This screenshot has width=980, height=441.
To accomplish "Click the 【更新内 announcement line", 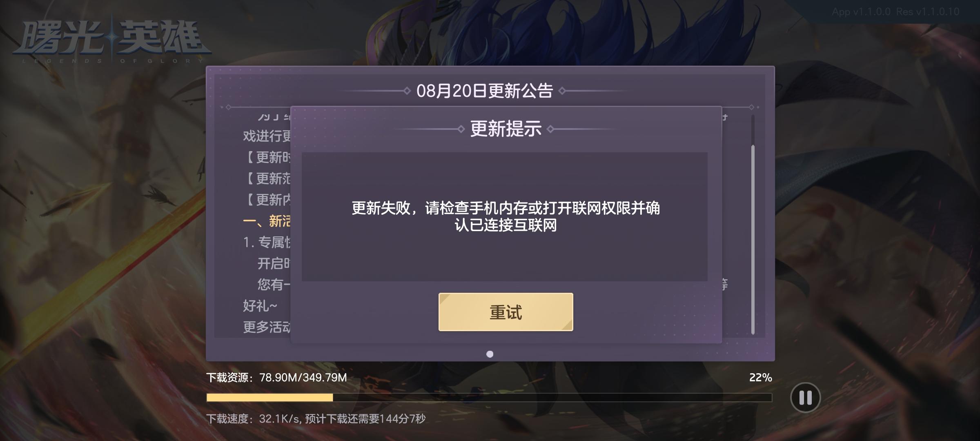I will pyautogui.click(x=267, y=200).
